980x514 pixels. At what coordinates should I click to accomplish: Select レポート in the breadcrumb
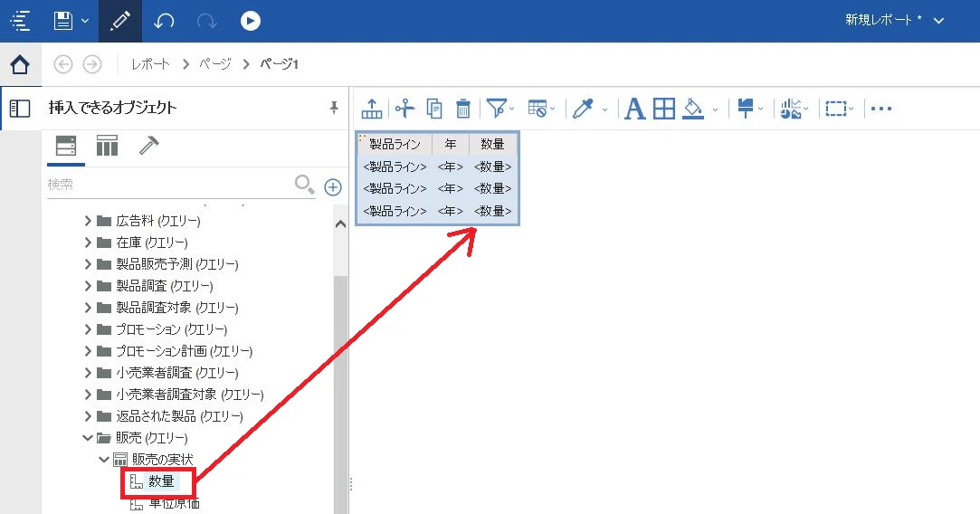pyautogui.click(x=150, y=63)
